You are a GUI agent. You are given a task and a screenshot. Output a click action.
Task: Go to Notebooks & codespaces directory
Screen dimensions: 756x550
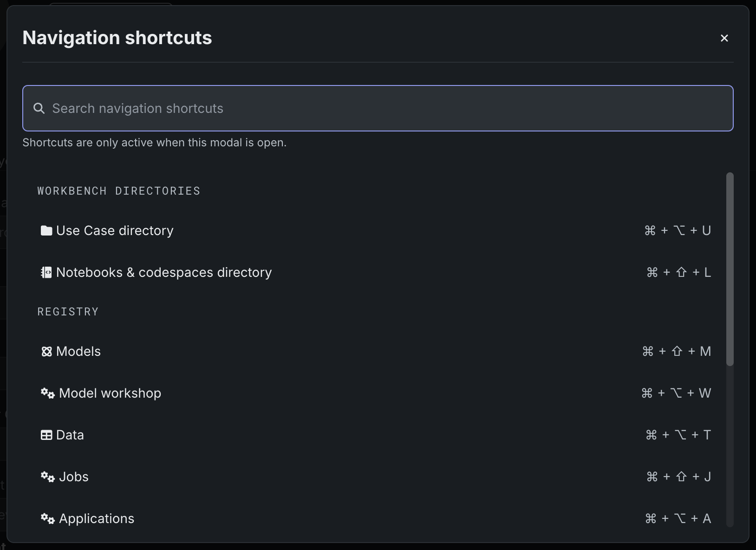click(x=163, y=272)
